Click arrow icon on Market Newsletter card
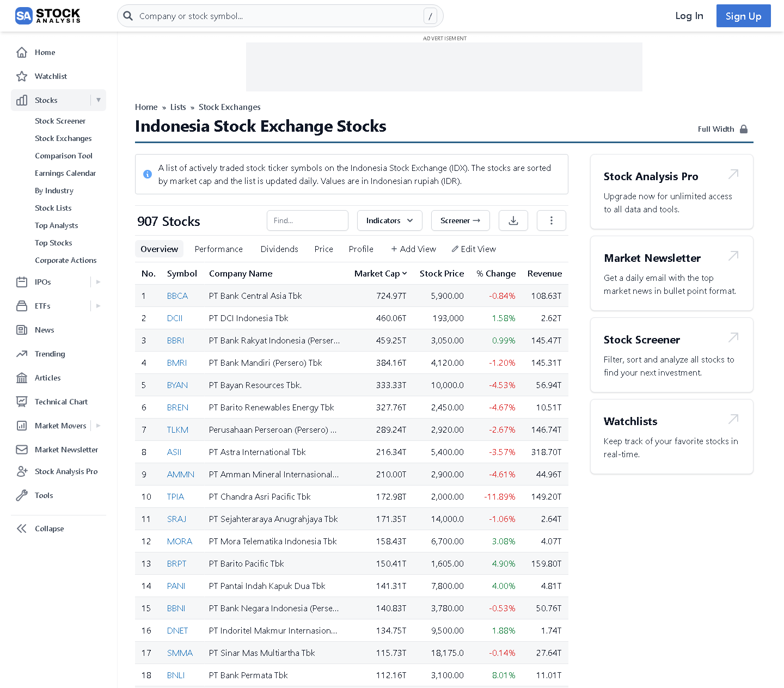 (733, 255)
